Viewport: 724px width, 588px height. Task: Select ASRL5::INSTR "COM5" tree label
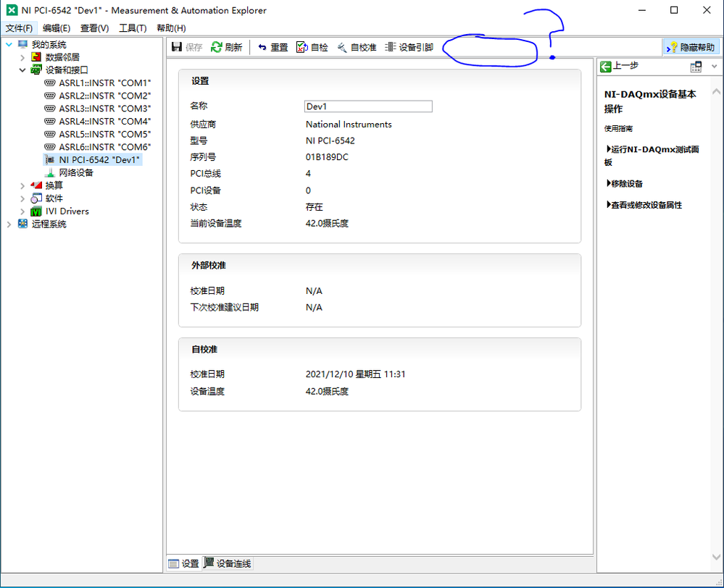105,134
